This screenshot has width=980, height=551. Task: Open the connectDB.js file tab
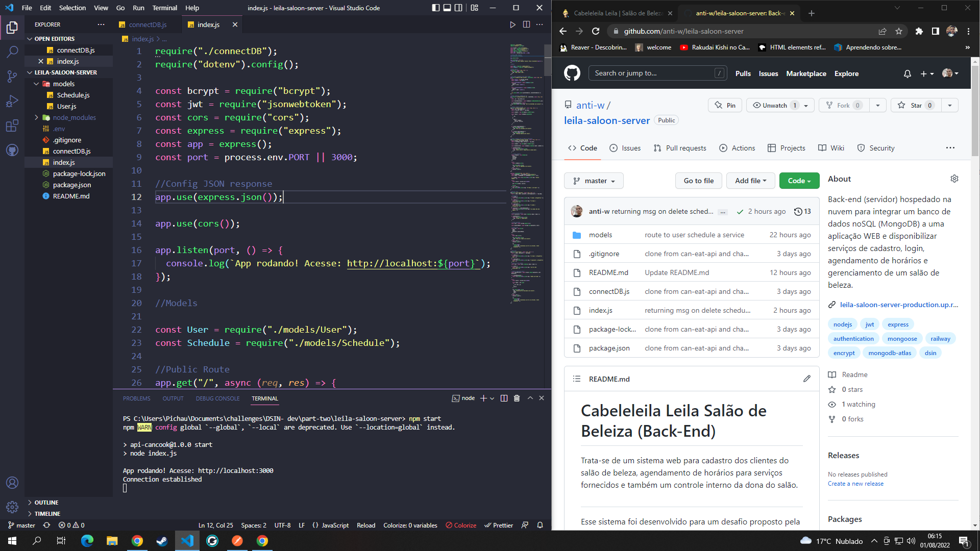click(148, 25)
